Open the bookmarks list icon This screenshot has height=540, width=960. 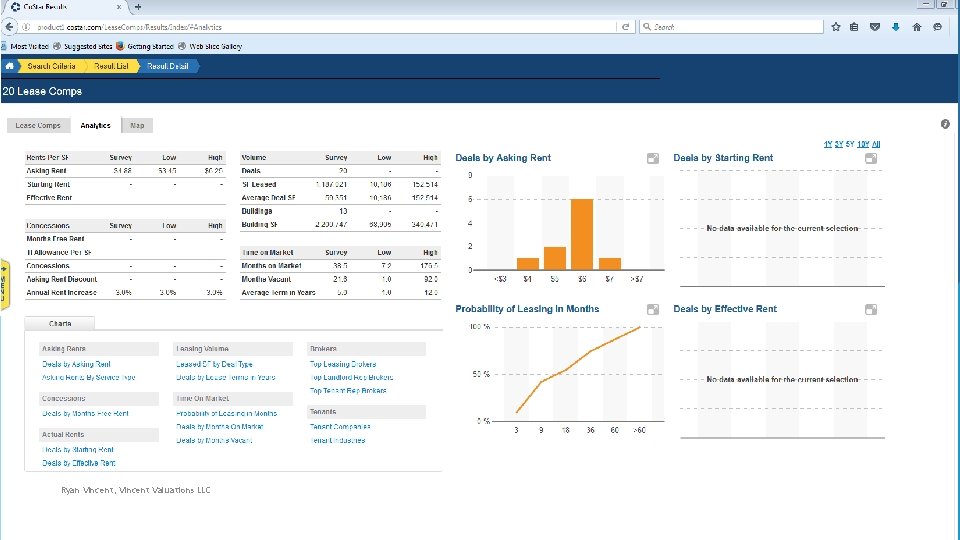point(854,27)
